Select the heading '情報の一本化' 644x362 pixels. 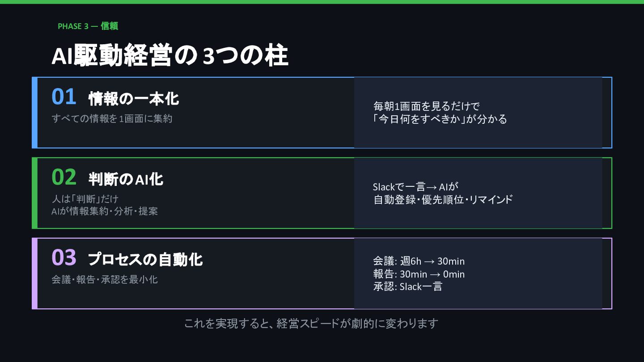click(x=134, y=99)
